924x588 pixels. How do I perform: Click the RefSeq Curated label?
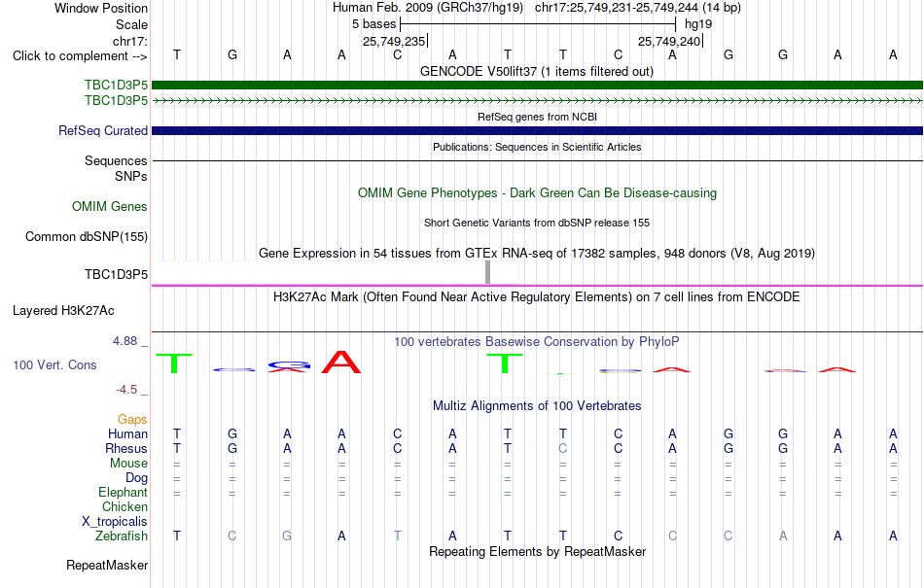(103, 130)
